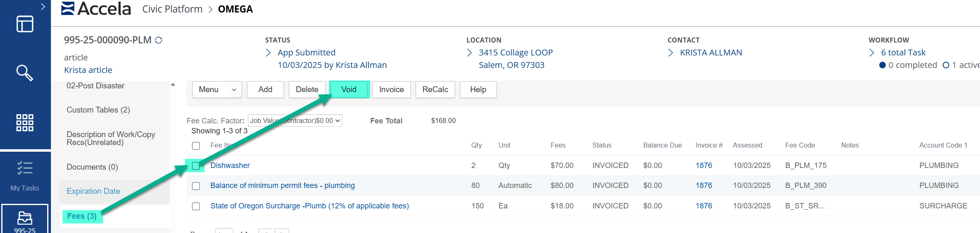Open My Tasks checklist icon
Viewport: 980px width, 233px height.
(25, 168)
